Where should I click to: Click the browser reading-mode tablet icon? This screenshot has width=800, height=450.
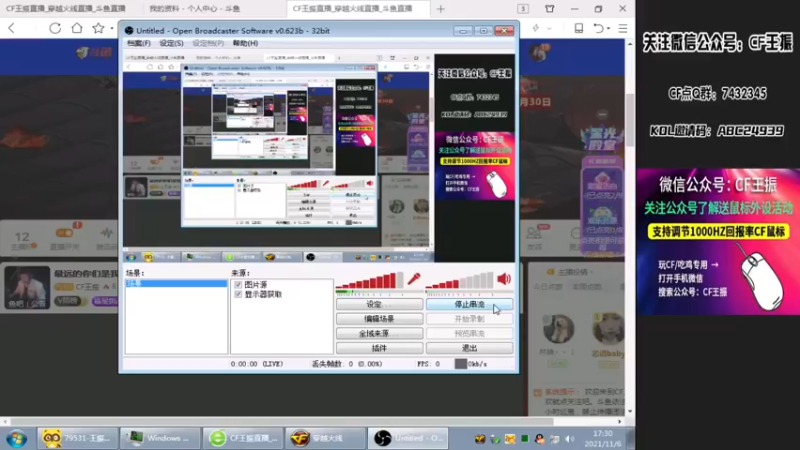[579, 28]
